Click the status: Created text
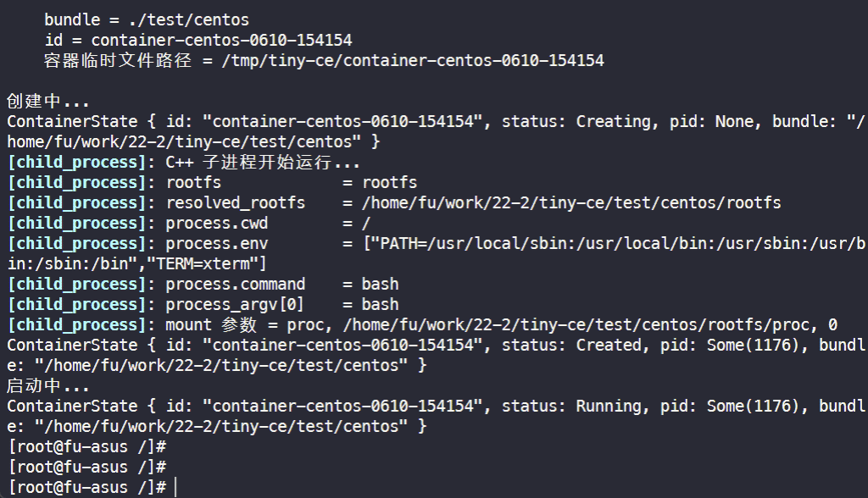Screen dimensions: 868x498 (571, 346)
